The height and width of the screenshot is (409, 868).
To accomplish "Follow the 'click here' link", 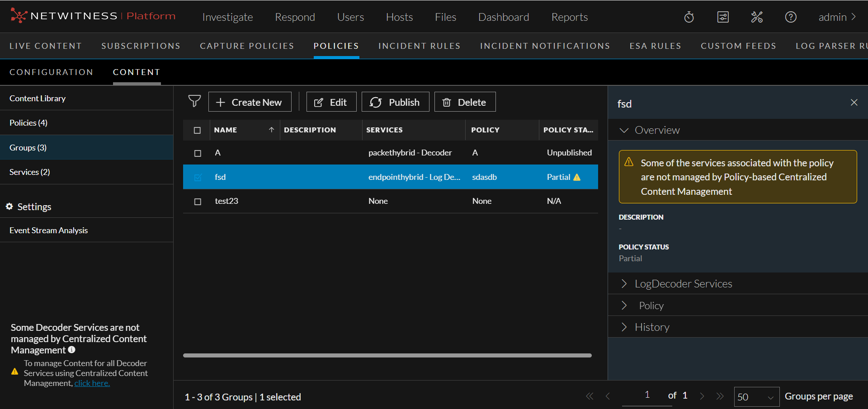I will point(92,383).
